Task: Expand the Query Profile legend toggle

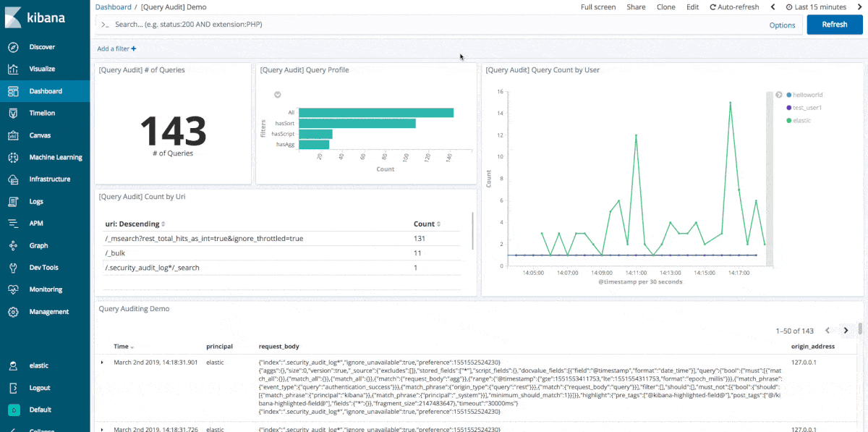Action: (277, 95)
